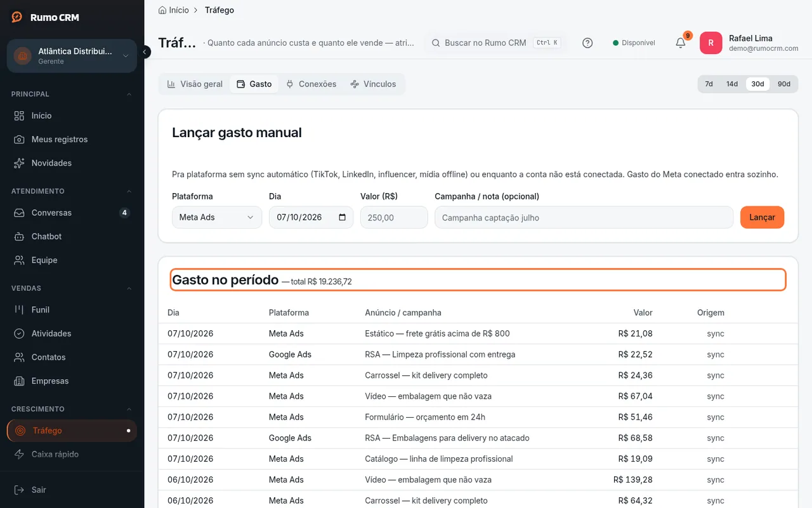The image size is (812, 508).
Task: Collapse the sidebar with the arrow handle
Action: [x=145, y=51]
